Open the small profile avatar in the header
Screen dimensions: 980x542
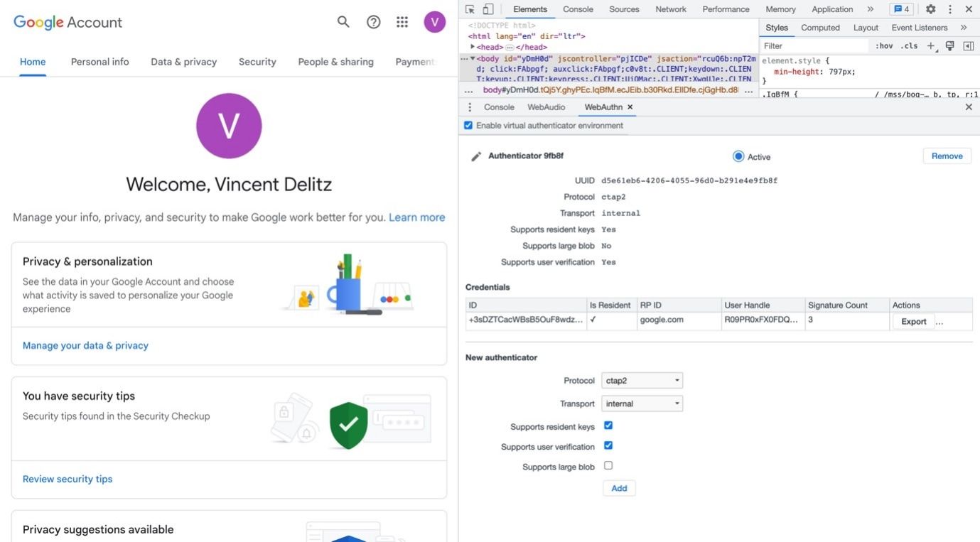[x=435, y=22]
